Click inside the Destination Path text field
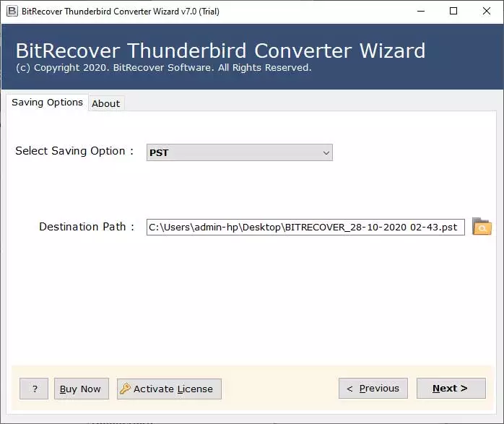Screen dimensions: 504x424 tap(305, 227)
